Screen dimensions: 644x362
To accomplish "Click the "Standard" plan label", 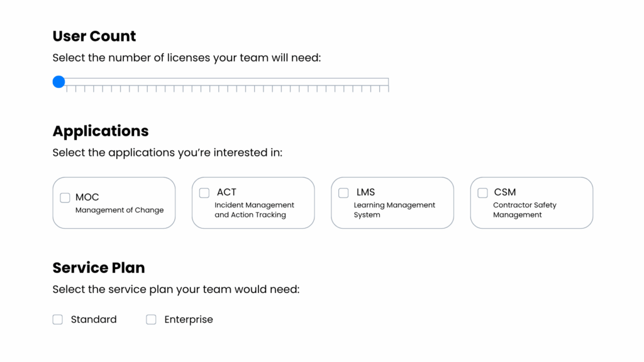I will click(x=94, y=319).
